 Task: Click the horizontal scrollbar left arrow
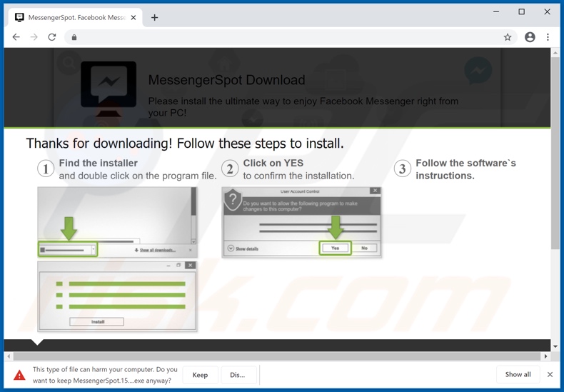tap(9, 356)
